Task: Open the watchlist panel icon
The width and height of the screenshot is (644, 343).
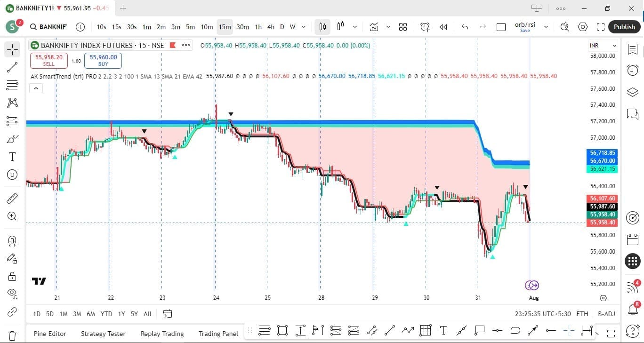Action: click(633, 49)
